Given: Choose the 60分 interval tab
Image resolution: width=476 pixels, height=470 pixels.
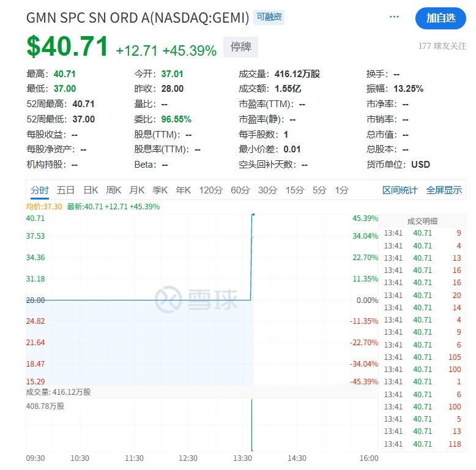Looking at the screenshot, I should pos(240,190).
